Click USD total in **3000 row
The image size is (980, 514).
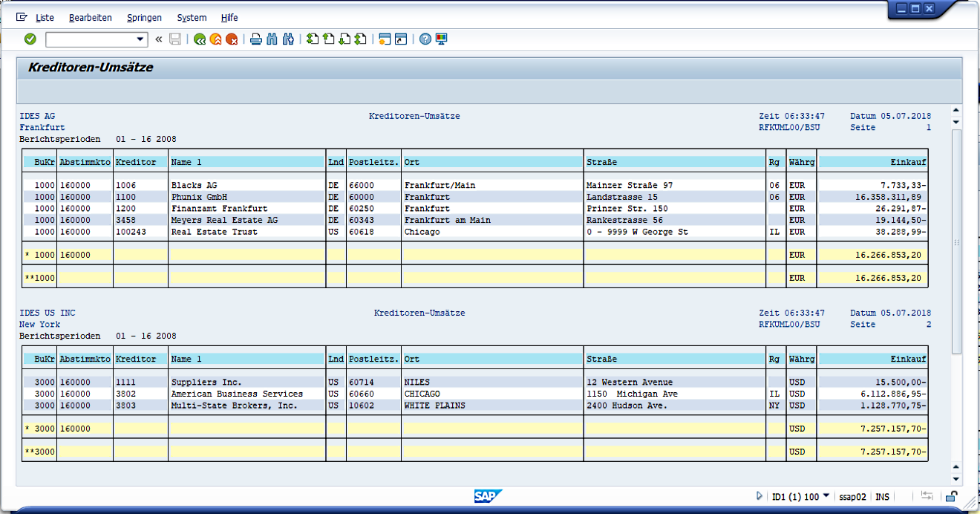click(892, 452)
